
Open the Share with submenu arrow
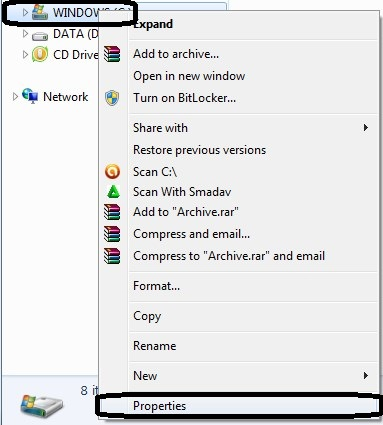(366, 128)
